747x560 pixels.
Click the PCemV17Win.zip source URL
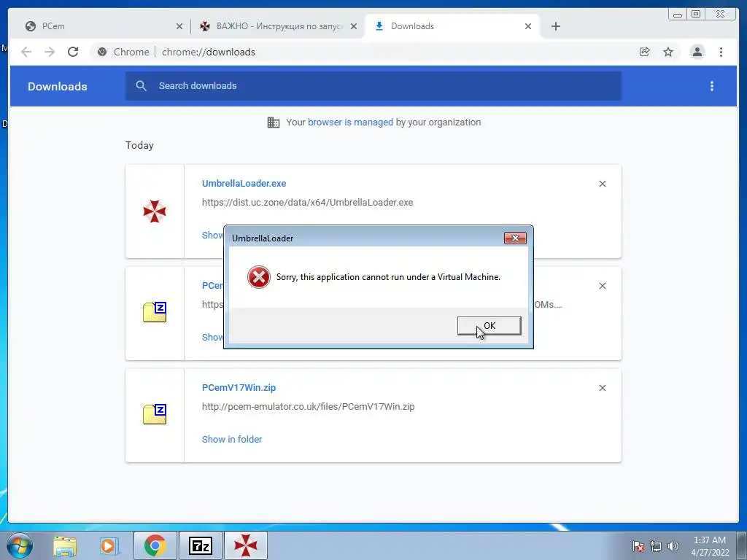click(309, 407)
